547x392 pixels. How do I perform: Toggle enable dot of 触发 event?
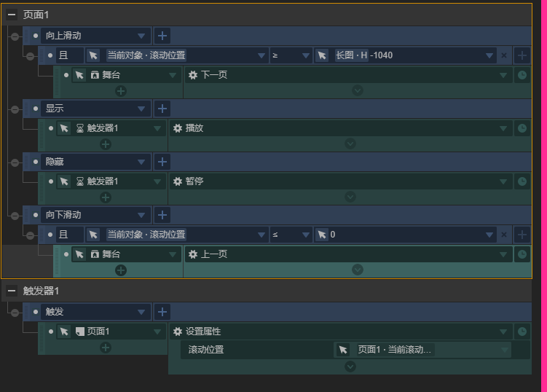click(x=35, y=312)
